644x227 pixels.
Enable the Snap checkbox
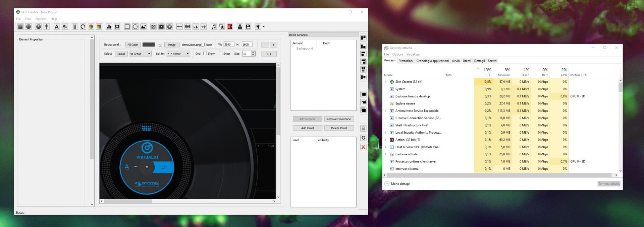pyautogui.click(x=221, y=54)
